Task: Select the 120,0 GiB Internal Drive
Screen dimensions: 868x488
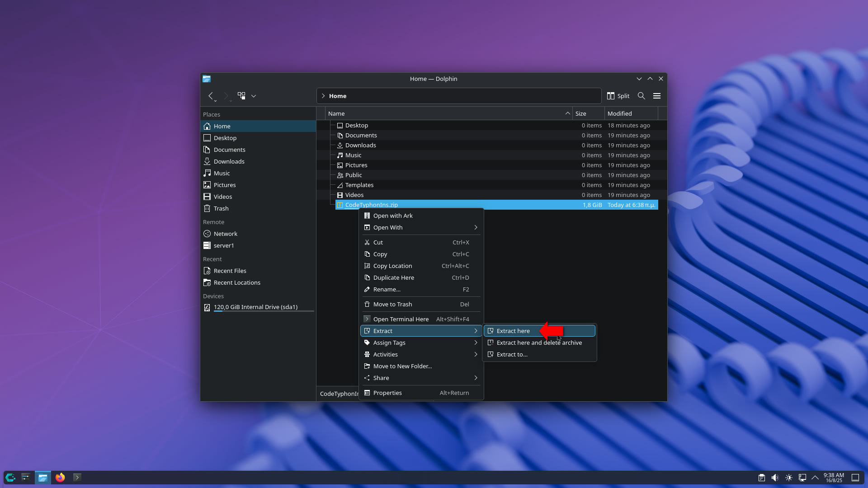Action: click(258, 307)
